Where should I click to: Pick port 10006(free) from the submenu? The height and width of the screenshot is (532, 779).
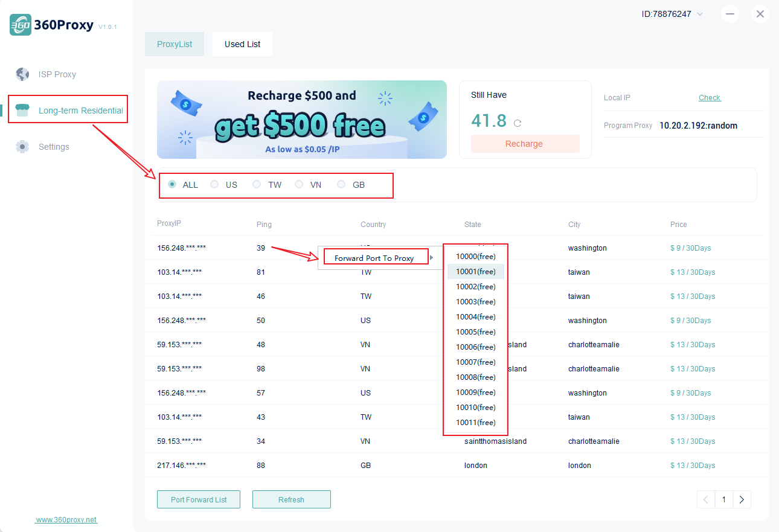(476, 347)
